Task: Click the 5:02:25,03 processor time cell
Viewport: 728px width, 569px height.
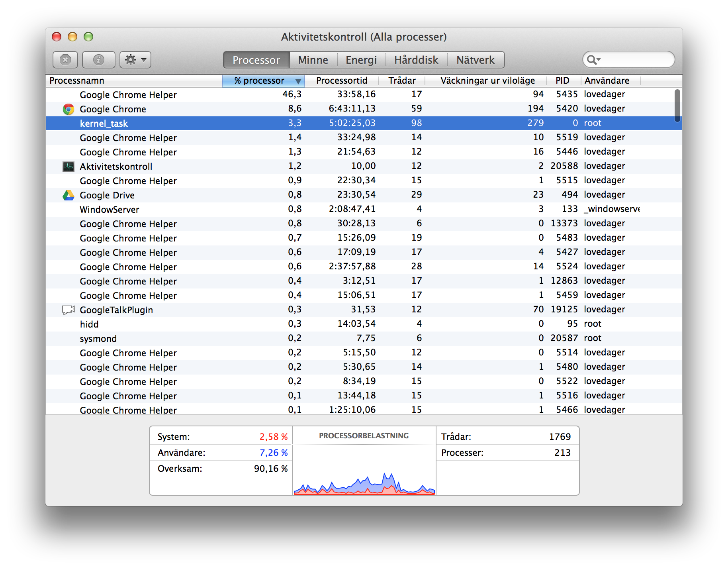Action: pos(352,123)
